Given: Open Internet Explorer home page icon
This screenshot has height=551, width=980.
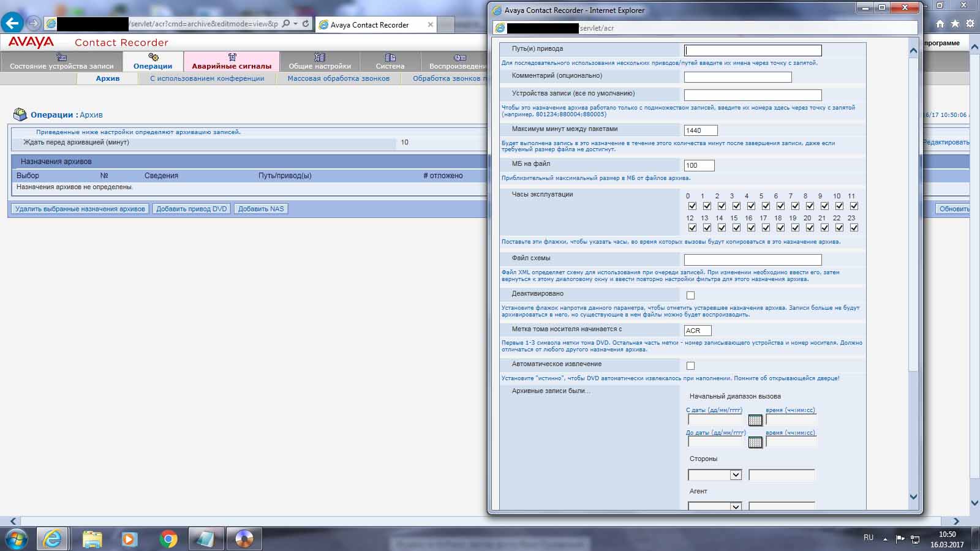Looking at the screenshot, I should click(940, 24).
